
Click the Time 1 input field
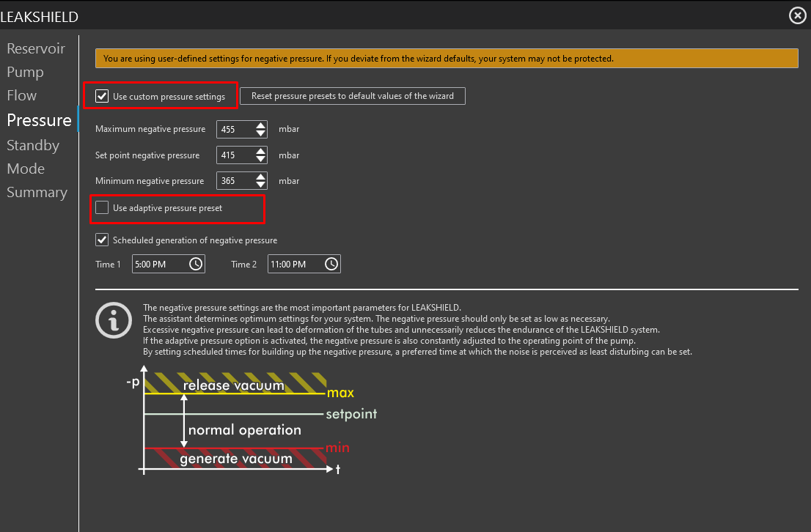[x=158, y=265]
